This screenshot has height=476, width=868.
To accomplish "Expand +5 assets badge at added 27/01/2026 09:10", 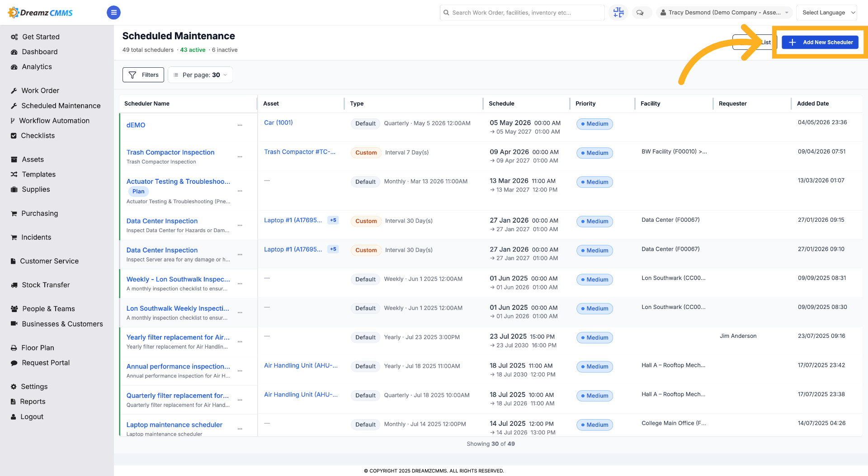I will click(333, 249).
